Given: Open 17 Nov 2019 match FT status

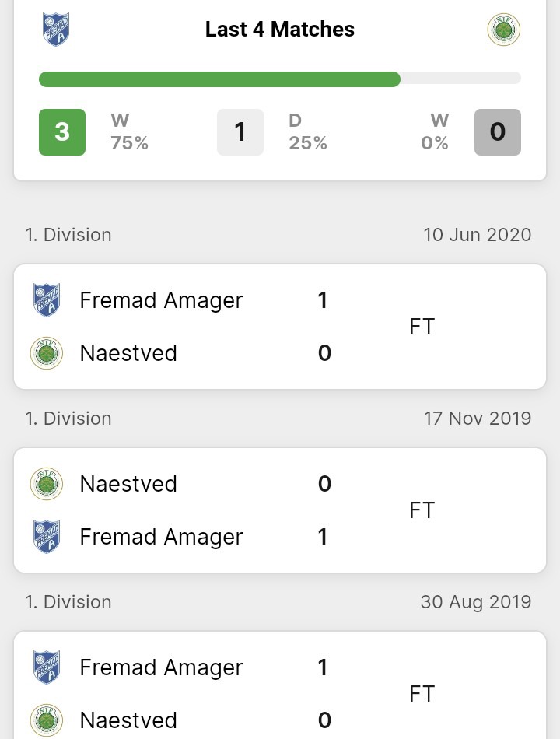Looking at the screenshot, I should pos(422,510).
